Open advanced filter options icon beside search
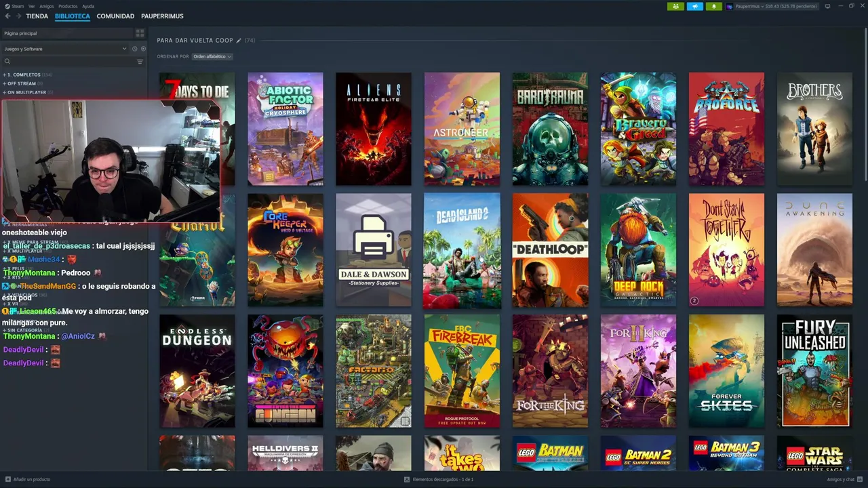The height and width of the screenshot is (488, 868). click(x=140, y=62)
